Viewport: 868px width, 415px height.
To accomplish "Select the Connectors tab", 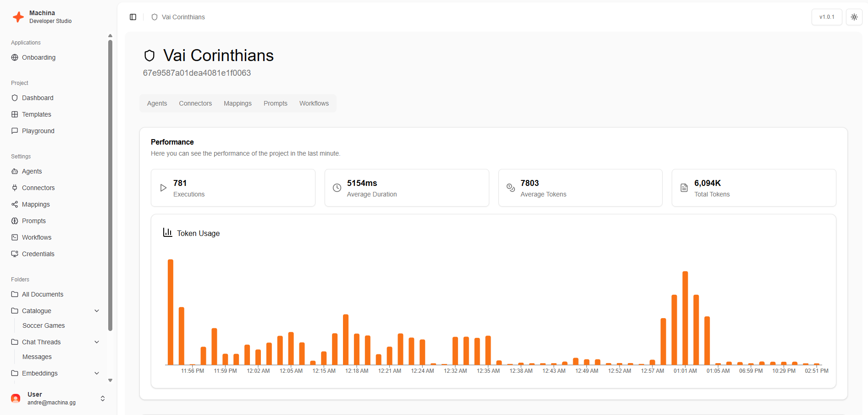I will click(195, 103).
